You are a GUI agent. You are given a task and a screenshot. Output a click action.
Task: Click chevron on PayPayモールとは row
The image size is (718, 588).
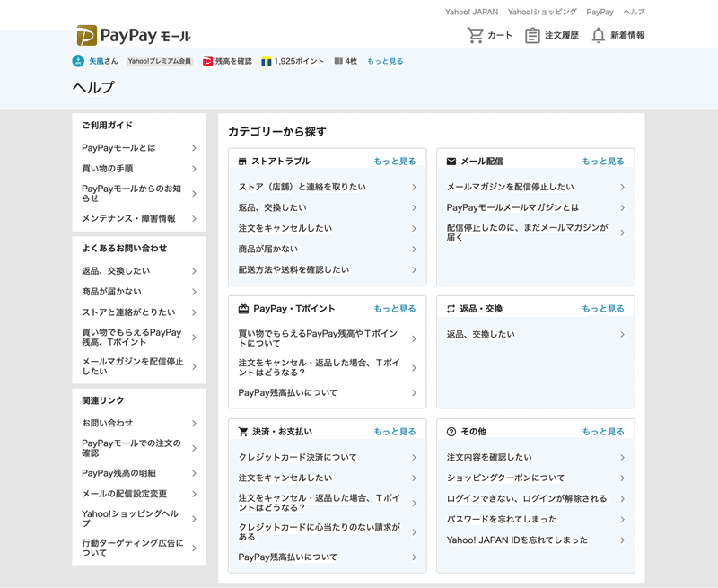[x=194, y=148]
